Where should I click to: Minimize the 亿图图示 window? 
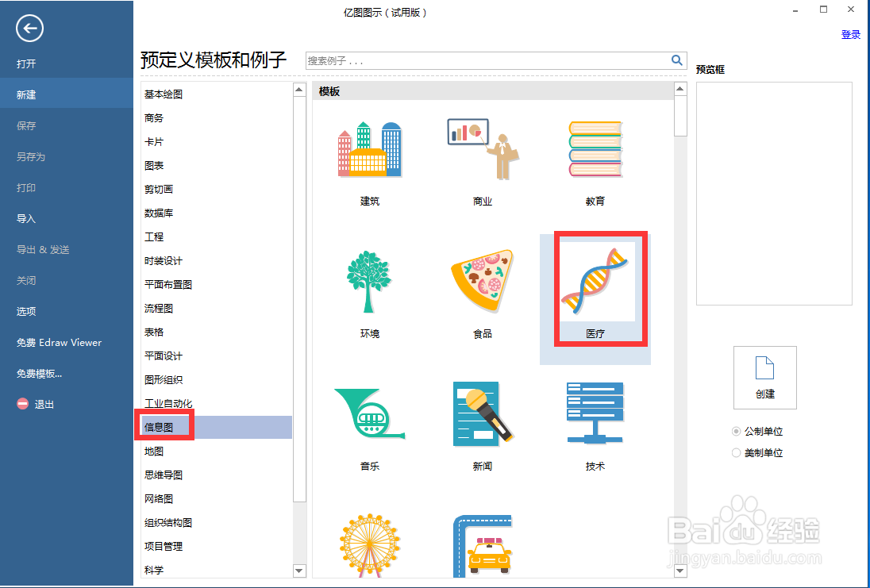click(x=795, y=10)
